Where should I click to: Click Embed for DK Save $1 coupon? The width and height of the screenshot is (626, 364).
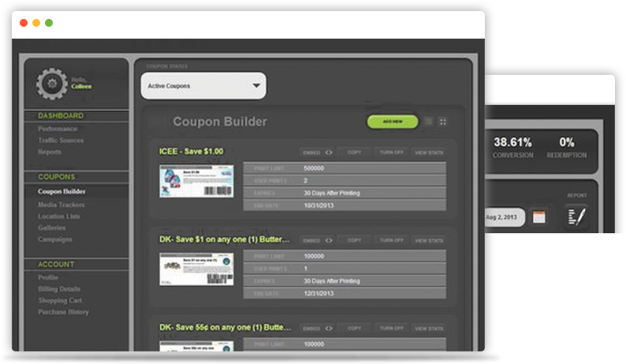coord(311,240)
